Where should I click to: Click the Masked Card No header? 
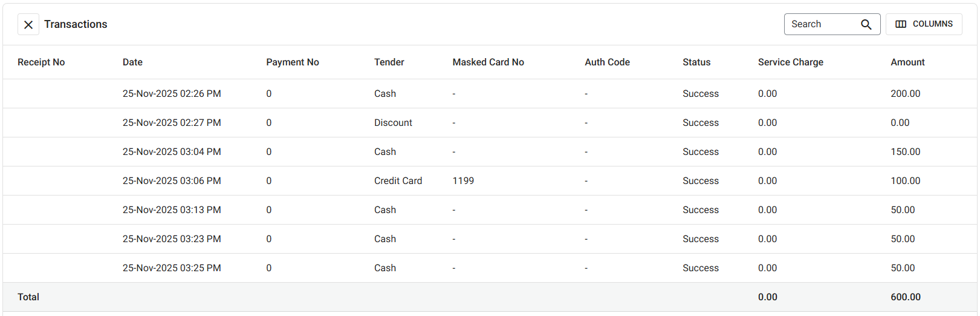(x=488, y=62)
